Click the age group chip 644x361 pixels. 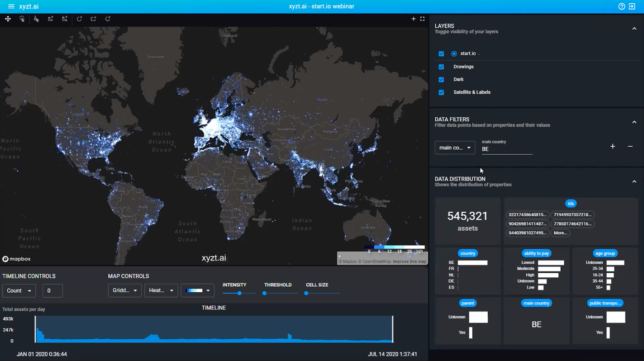pyautogui.click(x=605, y=253)
